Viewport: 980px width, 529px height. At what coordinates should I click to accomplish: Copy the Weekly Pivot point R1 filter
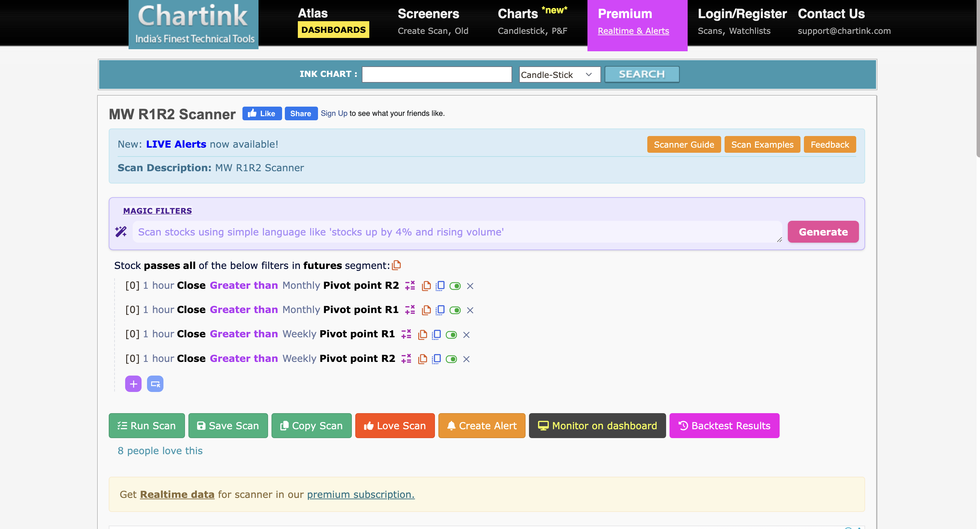tap(422, 334)
